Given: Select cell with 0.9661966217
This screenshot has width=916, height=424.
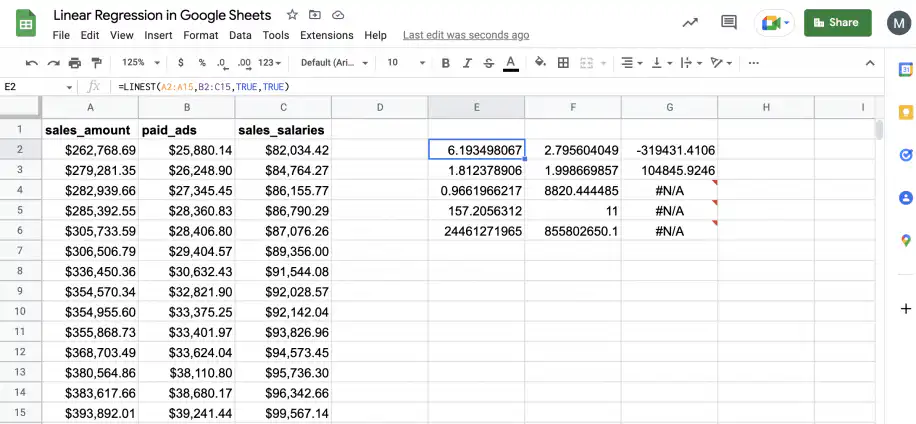Looking at the screenshot, I should click(476, 190).
